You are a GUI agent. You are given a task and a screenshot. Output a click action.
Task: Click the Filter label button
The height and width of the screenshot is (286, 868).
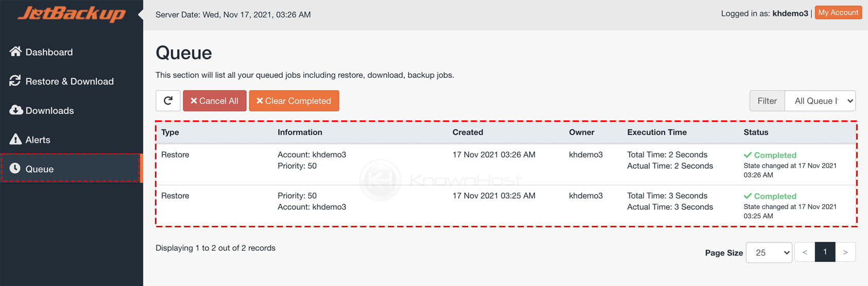(x=767, y=101)
